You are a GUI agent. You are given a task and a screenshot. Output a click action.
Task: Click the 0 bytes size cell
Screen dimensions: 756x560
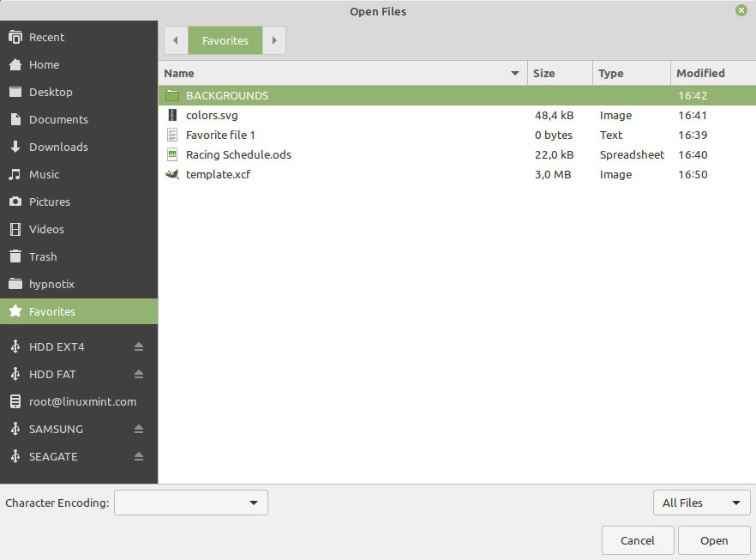(554, 135)
